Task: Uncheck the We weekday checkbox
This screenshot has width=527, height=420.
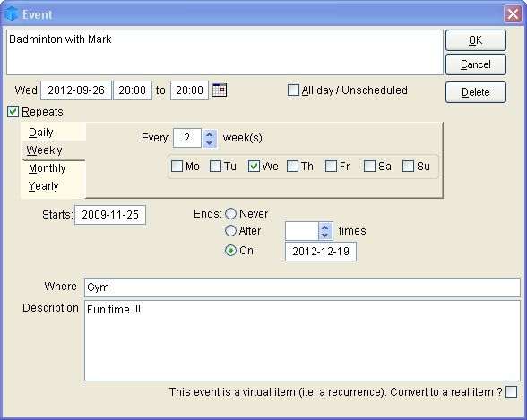Action: point(254,167)
